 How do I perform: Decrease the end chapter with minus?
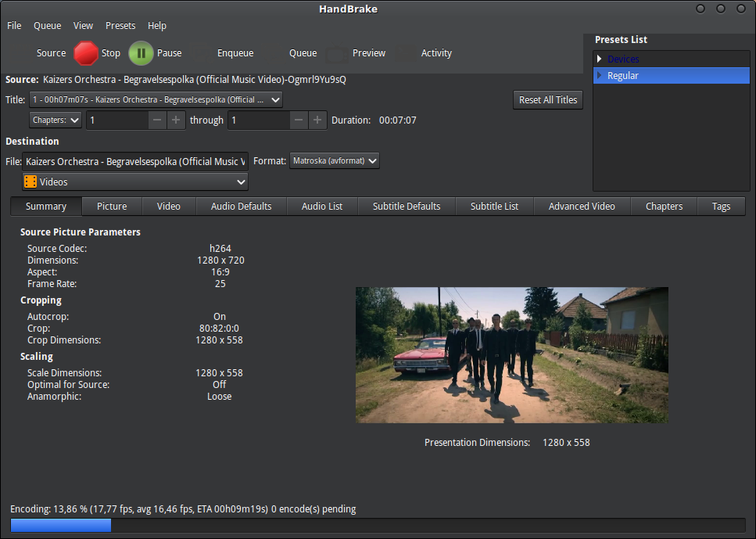[299, 120]
